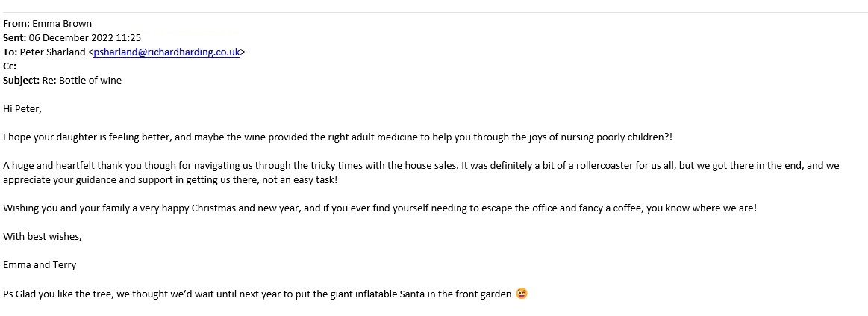Click the Ps Glad you like the tree line

click(x=257, y=294)
